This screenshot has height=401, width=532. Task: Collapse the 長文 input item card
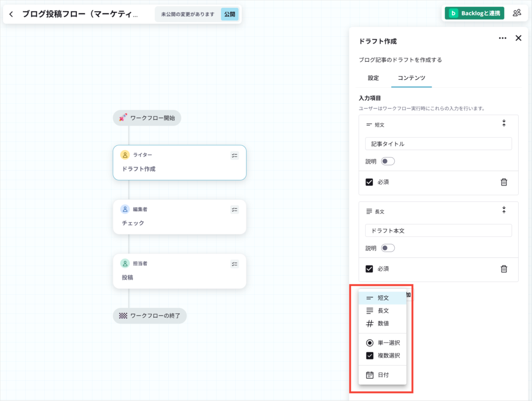(504, 210)
